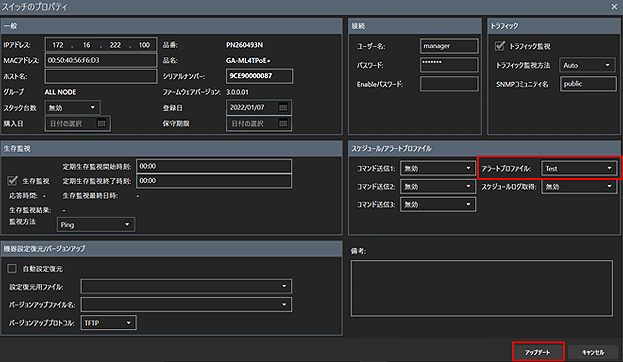Screen dimensions: 623x362
Task: Toggle the トラフィック監視 checkbox
Action: pyautogui.click(x=500, y=46)
